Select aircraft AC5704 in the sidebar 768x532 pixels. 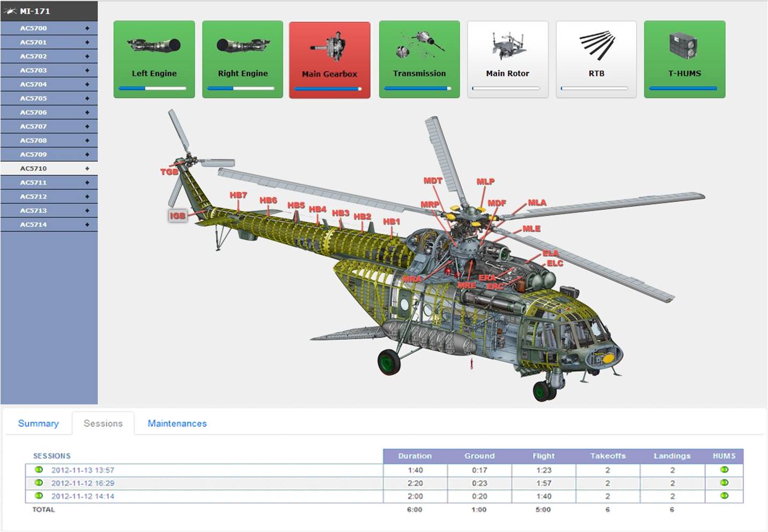pos(49,84)
